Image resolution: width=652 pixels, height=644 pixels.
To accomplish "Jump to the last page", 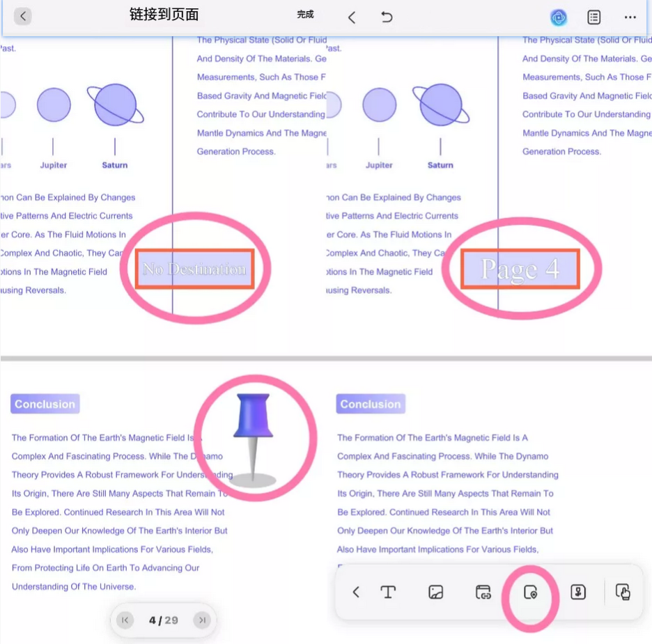I will [202, 620].
